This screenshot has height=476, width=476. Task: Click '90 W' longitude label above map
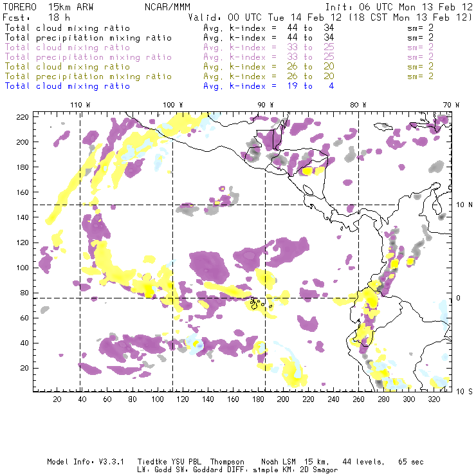click(266, 105)
